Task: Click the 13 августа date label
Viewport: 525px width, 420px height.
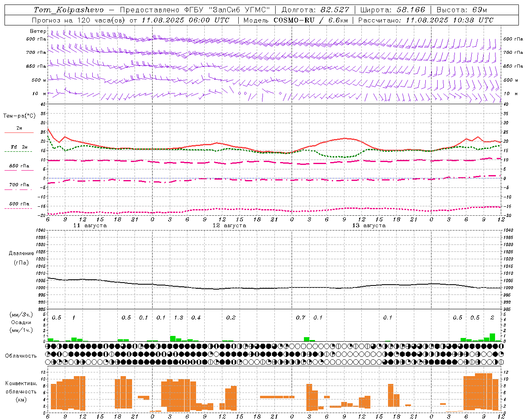Action: pyautogui.click(x=369, y=226)
